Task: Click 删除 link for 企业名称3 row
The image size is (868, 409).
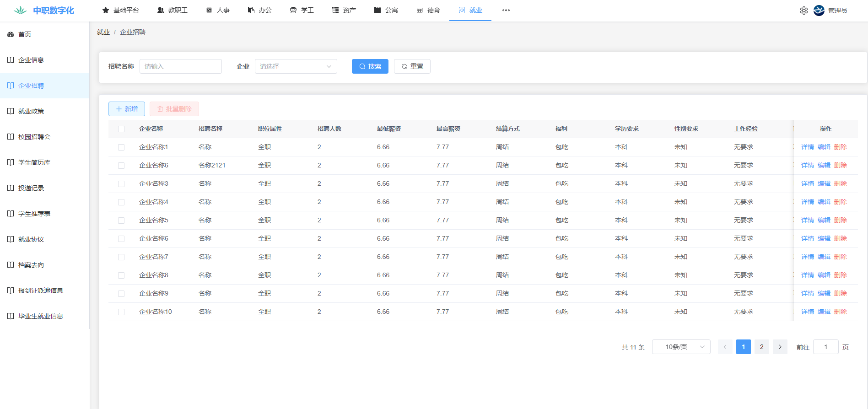Action: (x=840, y=183)
